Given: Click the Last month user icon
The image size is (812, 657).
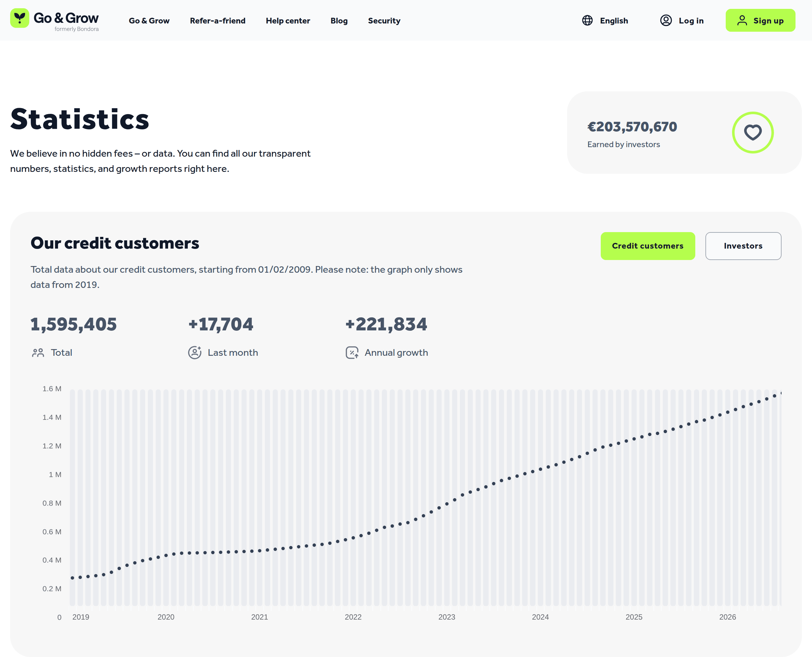Looking at the screenshot, I should (x=194, y=352).
